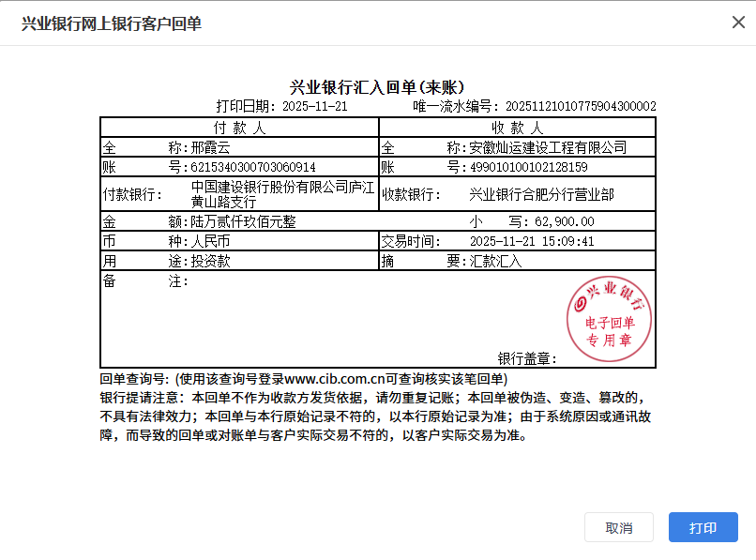Click the purpose value 投资款
The image size is (756, 560).
(x=210, y=261)
